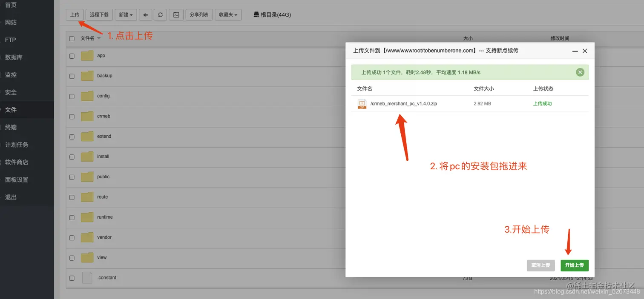644x299 pixels.
Task: Check the config folder checkbox
Action: click(x=72, y=96)
